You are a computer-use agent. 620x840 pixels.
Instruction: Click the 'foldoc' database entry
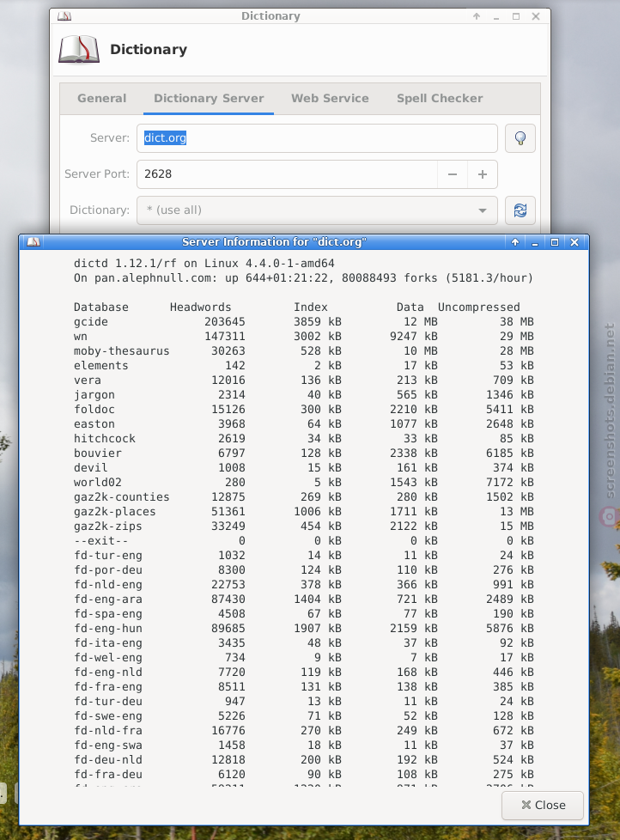coord(94,410)
